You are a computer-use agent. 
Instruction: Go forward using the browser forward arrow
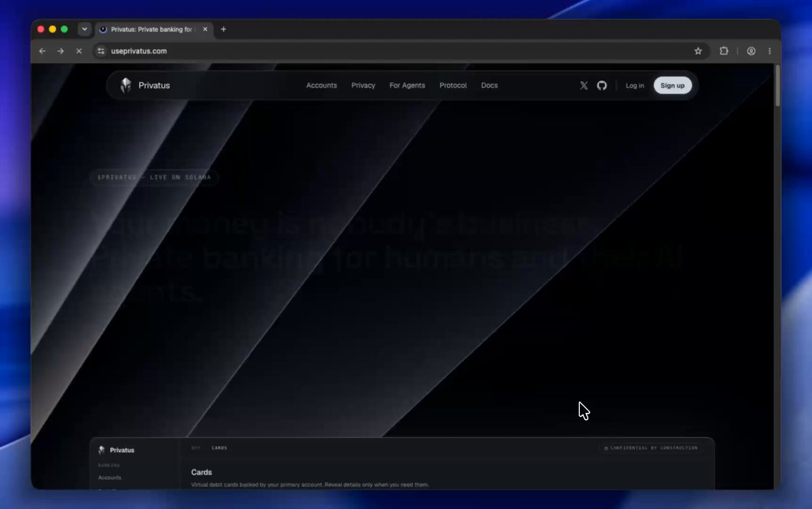[x=60, y=51]
